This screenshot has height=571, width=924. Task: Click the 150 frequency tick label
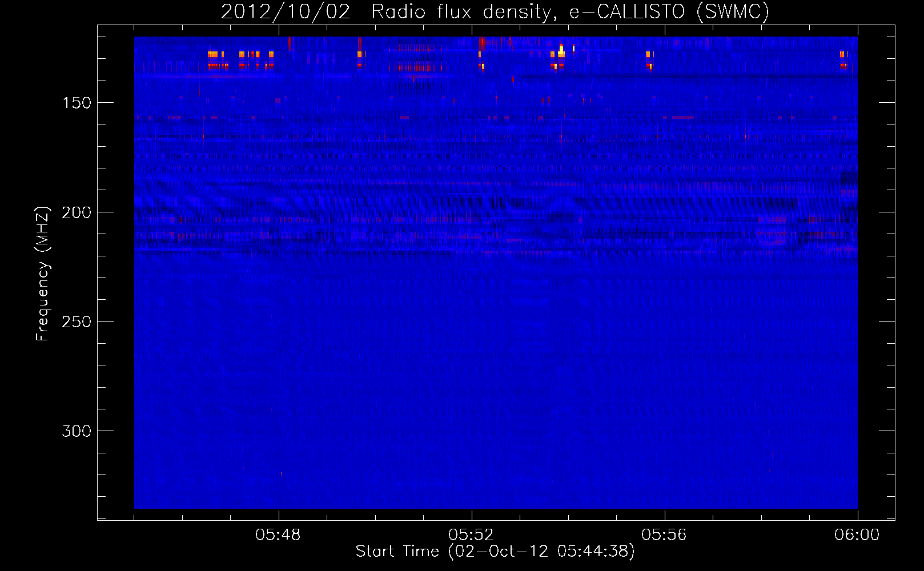click(77, 103)
